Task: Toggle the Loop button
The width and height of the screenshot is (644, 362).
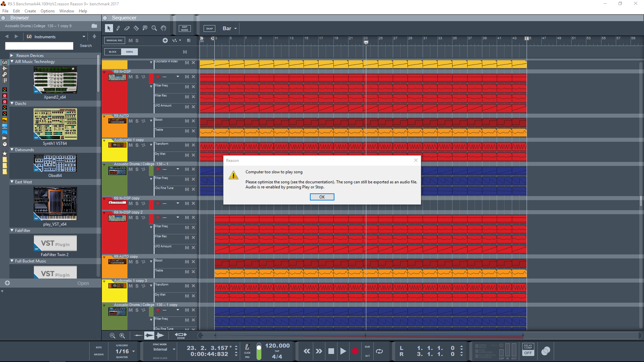Action: [379, 351]
